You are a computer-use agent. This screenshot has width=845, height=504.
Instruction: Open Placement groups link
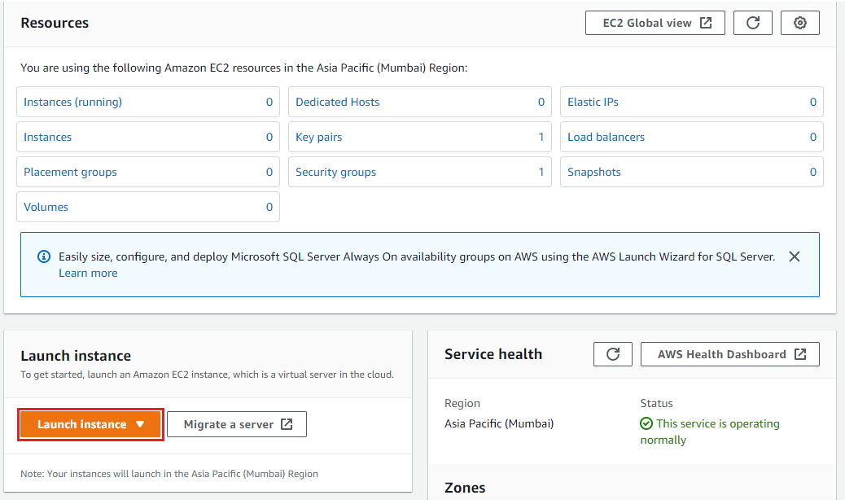70,172
